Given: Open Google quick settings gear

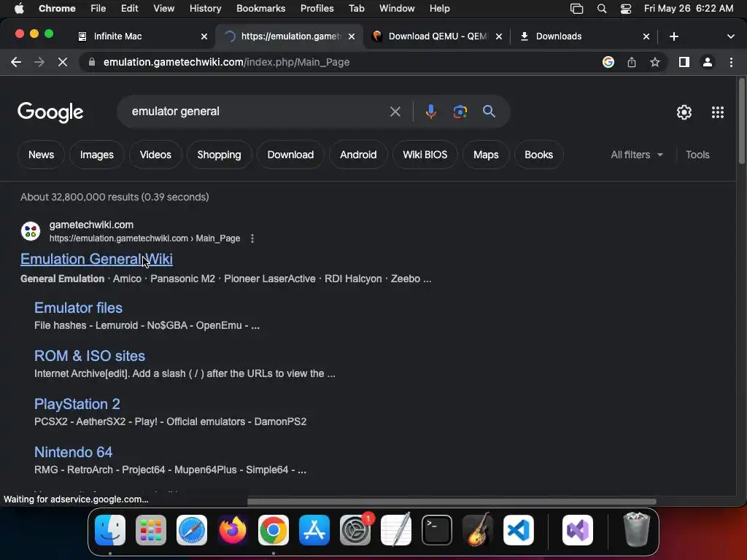Looking at the screenshot, I should pos(684,112).
